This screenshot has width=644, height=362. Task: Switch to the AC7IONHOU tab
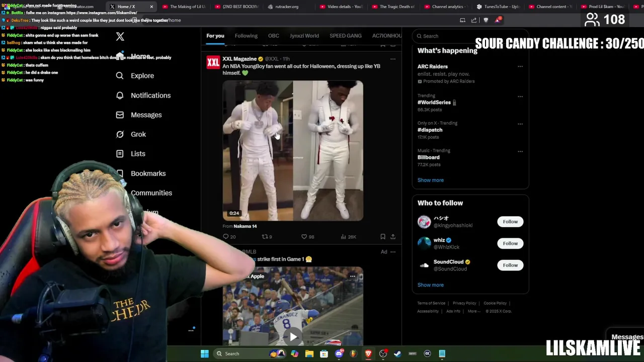point(387,36)
